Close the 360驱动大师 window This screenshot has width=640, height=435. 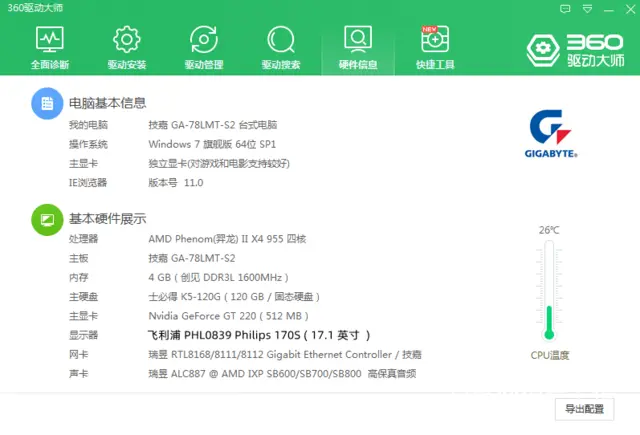point(631,9)
